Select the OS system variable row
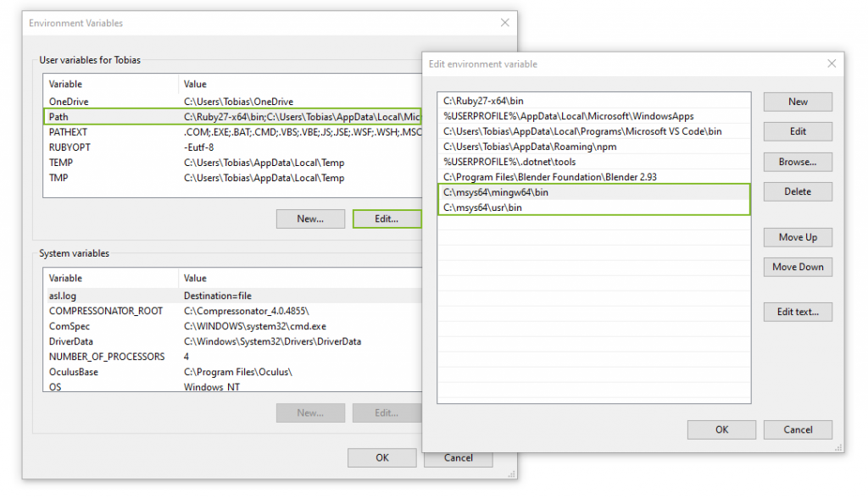This screenshot has width=868, height=498. point(232,387)
